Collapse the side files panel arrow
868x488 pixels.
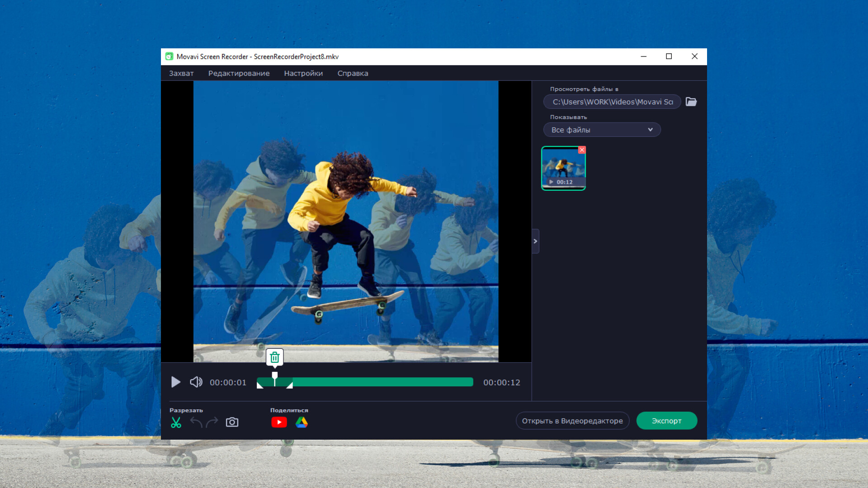(535, 241)
